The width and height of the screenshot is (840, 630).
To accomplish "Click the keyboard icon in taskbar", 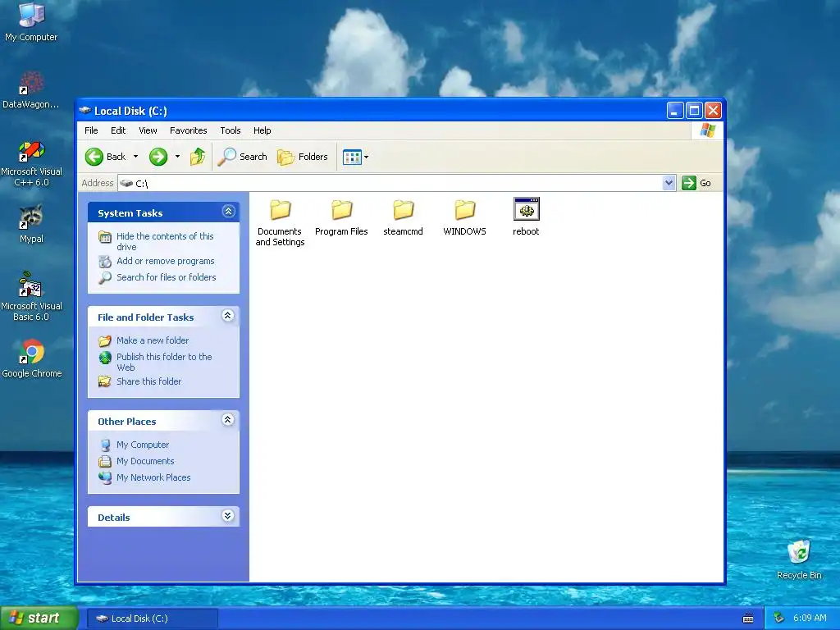I will point(748,619).
